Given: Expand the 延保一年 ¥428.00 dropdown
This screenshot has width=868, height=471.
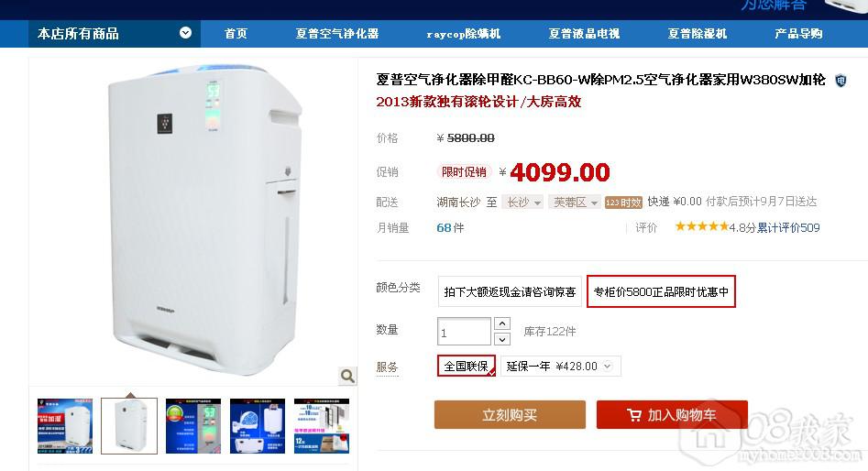Looking at the screenshot, I should (x=560, y=366).
